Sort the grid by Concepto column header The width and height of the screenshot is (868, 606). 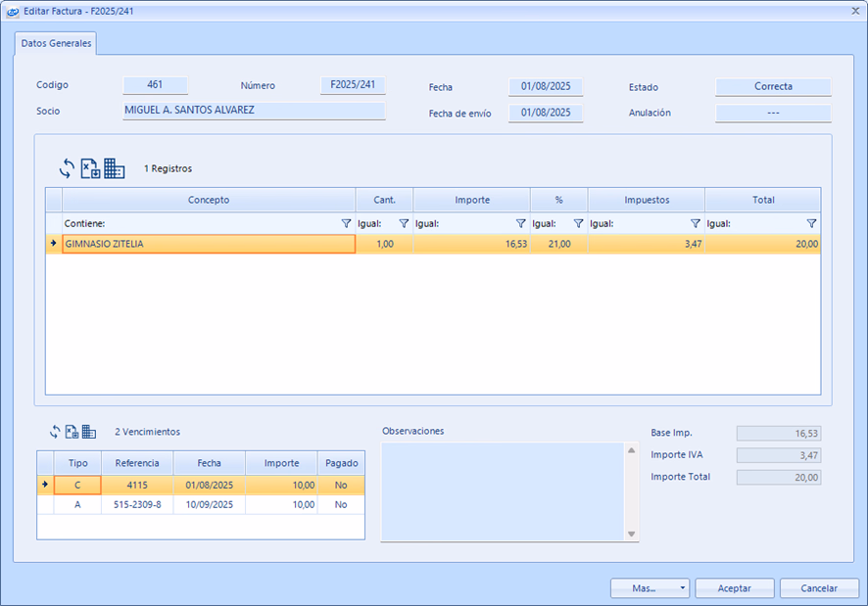208,200
